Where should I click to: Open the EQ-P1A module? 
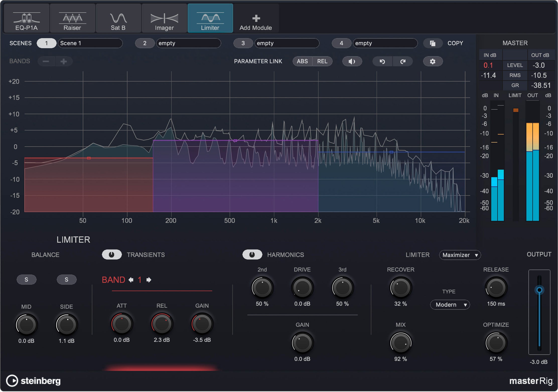[27, 18]
